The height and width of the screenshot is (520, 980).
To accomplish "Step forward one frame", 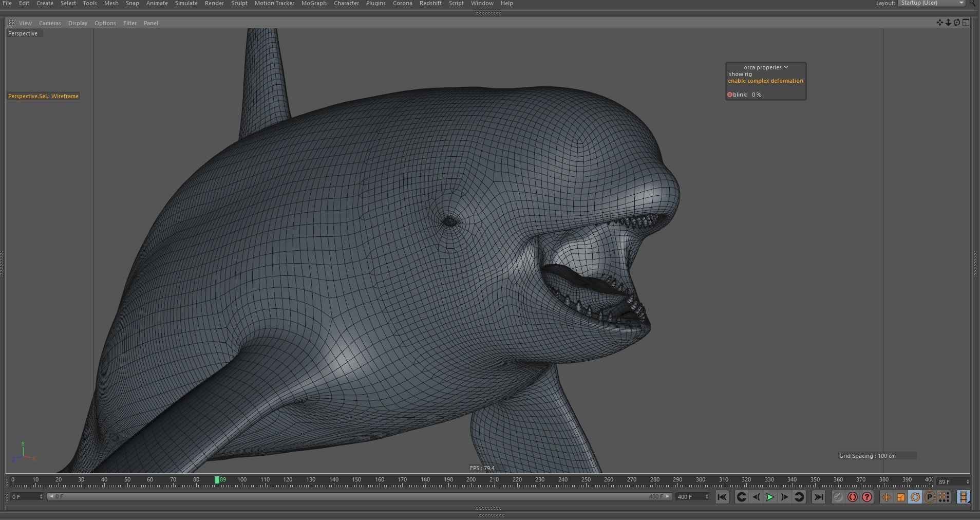I will tap(784, 497).
